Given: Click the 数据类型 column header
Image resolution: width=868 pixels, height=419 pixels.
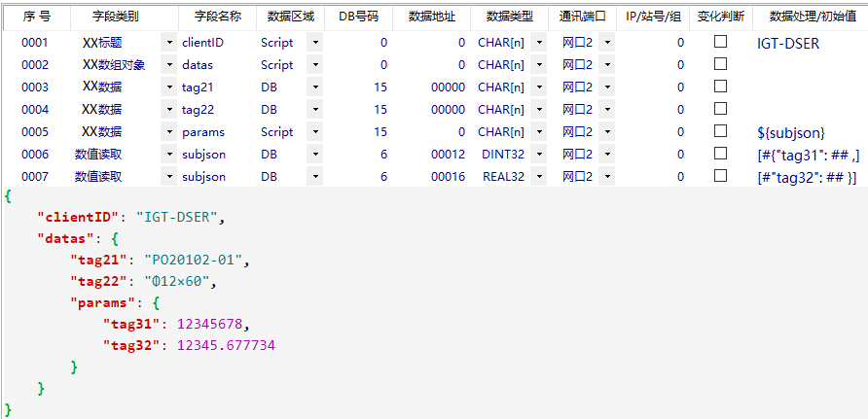Looking at the screenshot, I should [x=509, y=17].
